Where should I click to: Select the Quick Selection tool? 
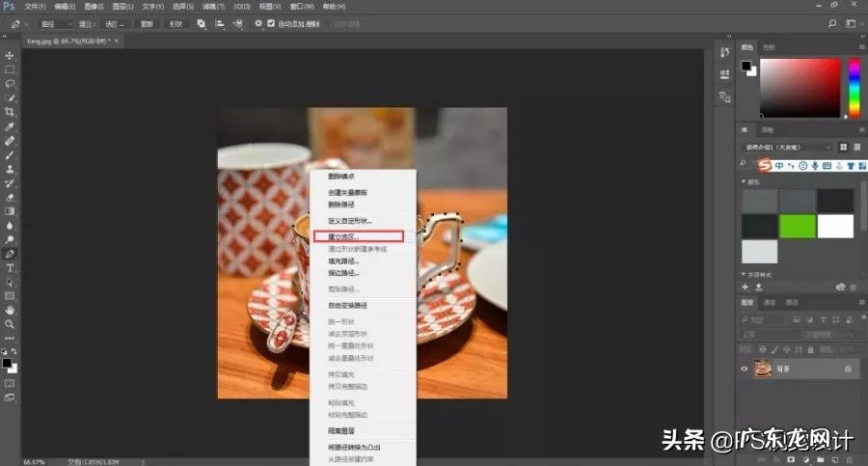10,98
